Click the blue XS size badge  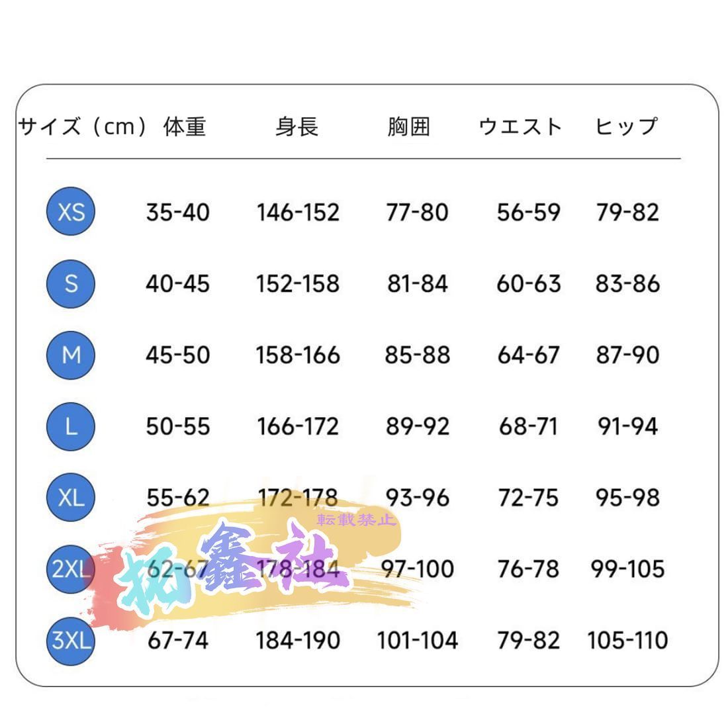pyautogui.click(x=71, y=212)
